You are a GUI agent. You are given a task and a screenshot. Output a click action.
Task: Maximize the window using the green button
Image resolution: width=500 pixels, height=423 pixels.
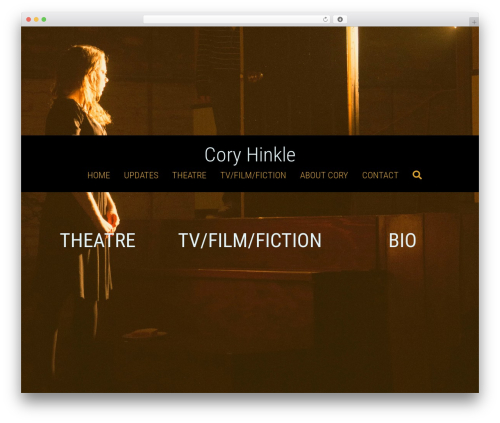(x=44, y=19)
